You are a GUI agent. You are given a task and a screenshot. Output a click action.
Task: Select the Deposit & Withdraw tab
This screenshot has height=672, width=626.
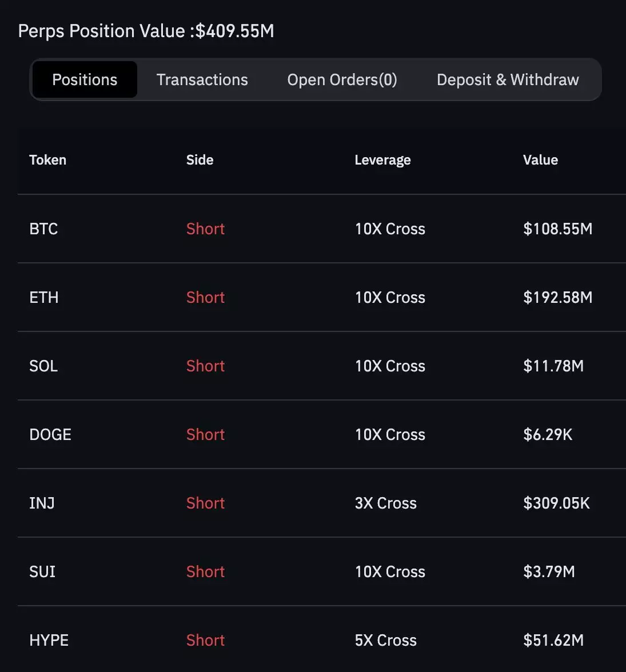508,79
